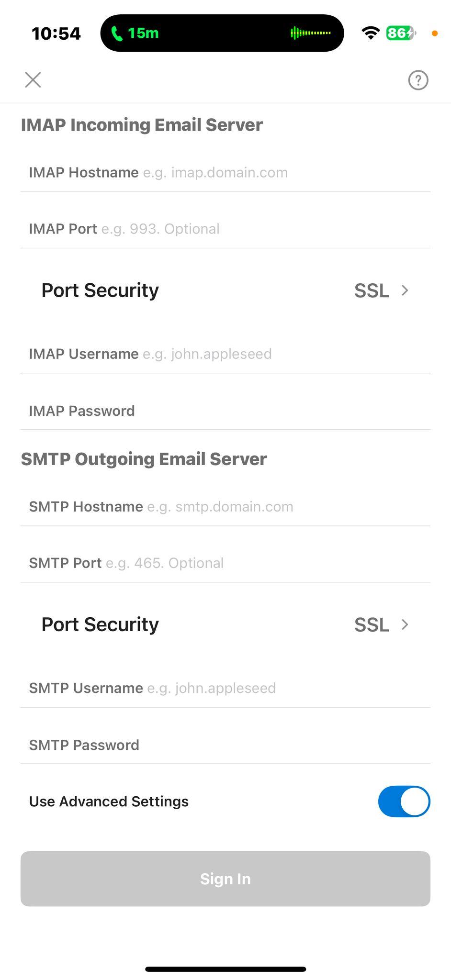This screenshot has width=451, height=980.
Task: Focus the SMTP Hostname field
Action: [225, 506]
